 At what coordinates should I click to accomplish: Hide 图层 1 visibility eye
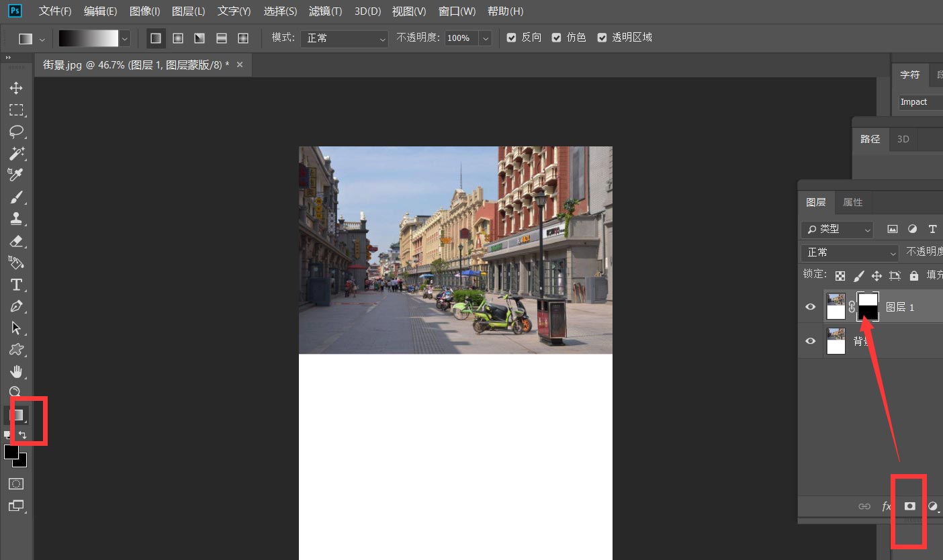tap(811, 307)
